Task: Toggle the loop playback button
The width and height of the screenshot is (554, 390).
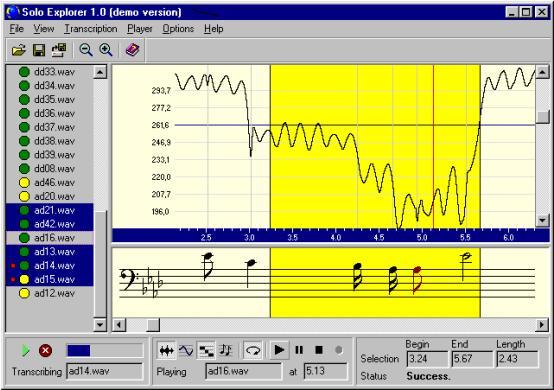Action: pyautogui.click(x=253, y=350)
